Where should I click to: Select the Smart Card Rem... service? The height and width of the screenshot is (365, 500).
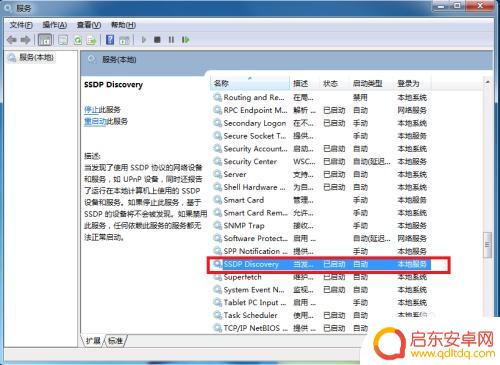[322, 213]
